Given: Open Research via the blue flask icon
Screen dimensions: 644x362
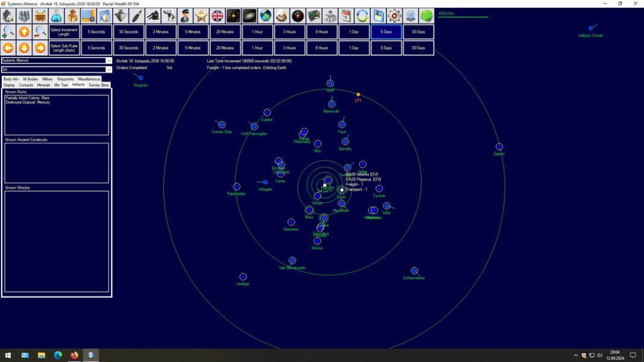Looking at the screenshot, I should tap(56, 16).
